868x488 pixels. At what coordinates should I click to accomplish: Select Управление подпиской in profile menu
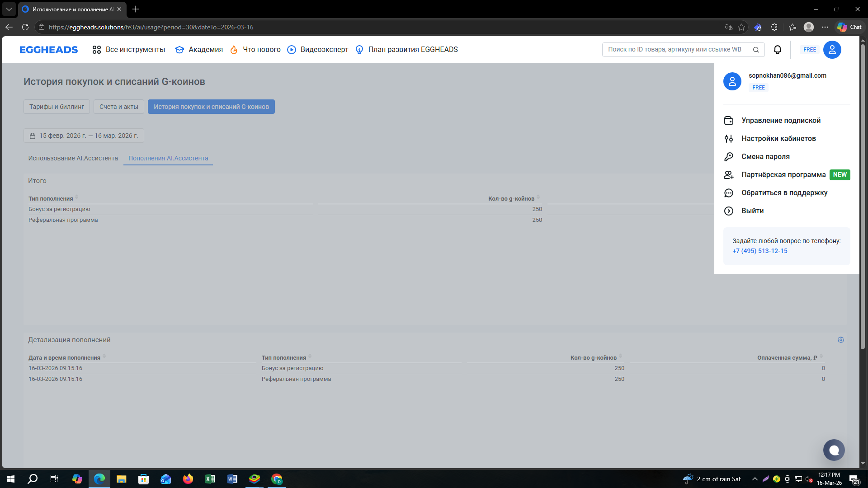pyautogui.click(x=781, y=121)
